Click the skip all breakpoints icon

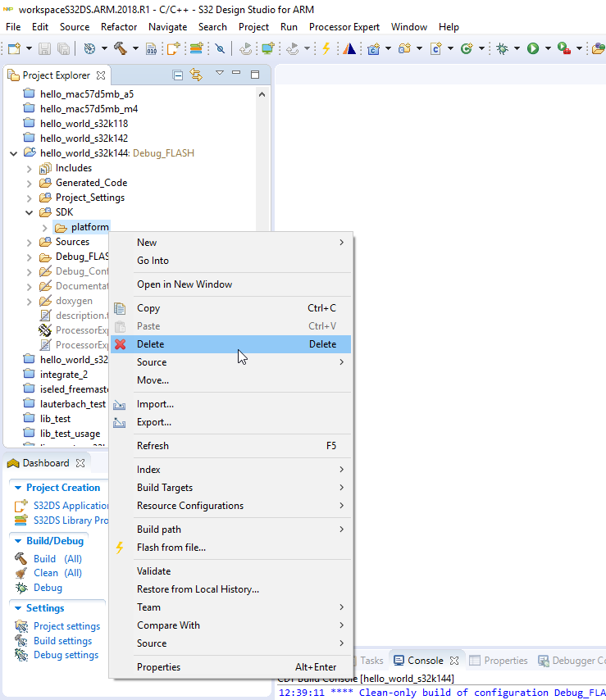coord(220,48)
